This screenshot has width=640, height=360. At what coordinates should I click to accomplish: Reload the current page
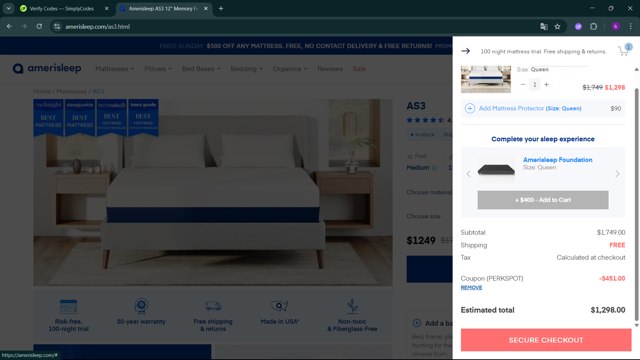[x=39, y=27]
